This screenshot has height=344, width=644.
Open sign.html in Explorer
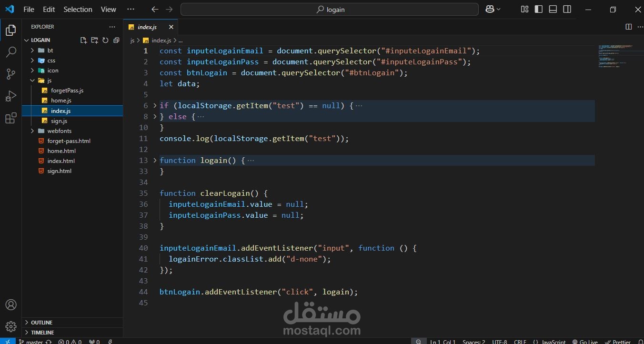[x=59, y=171]
